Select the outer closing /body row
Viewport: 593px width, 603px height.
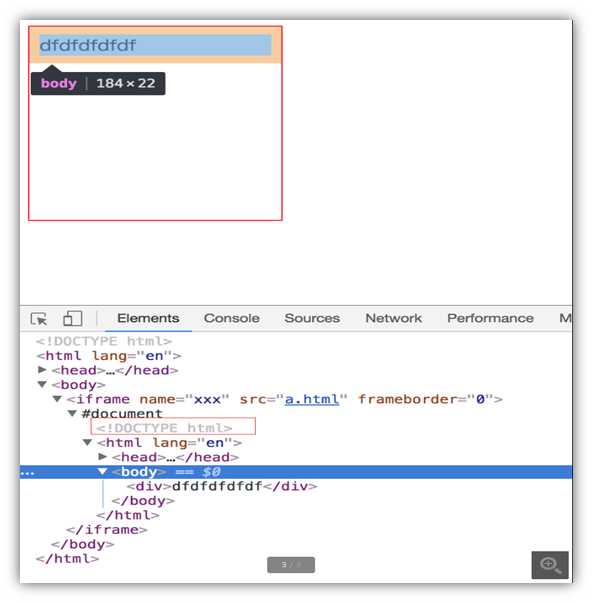83,544
